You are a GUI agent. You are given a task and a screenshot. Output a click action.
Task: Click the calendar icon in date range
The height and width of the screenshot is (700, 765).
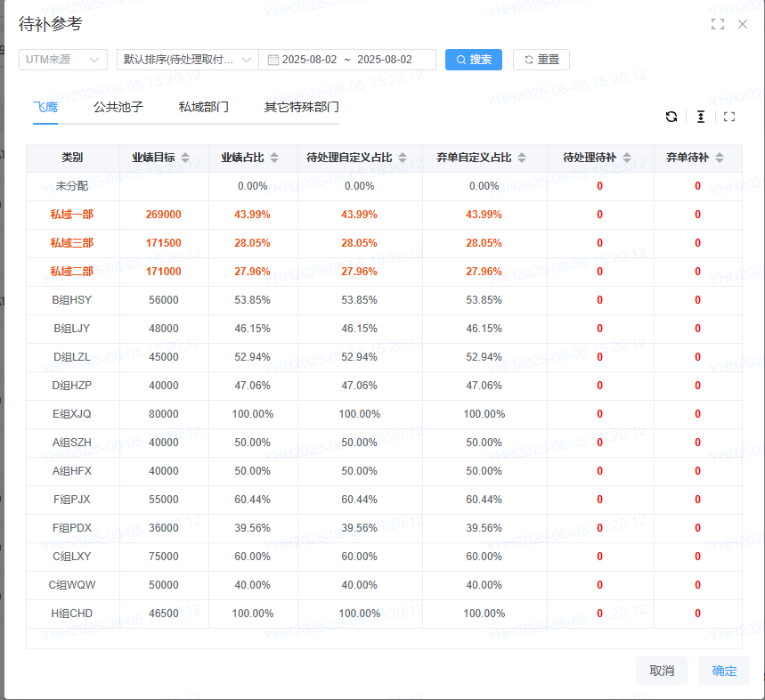coord(273,60)
